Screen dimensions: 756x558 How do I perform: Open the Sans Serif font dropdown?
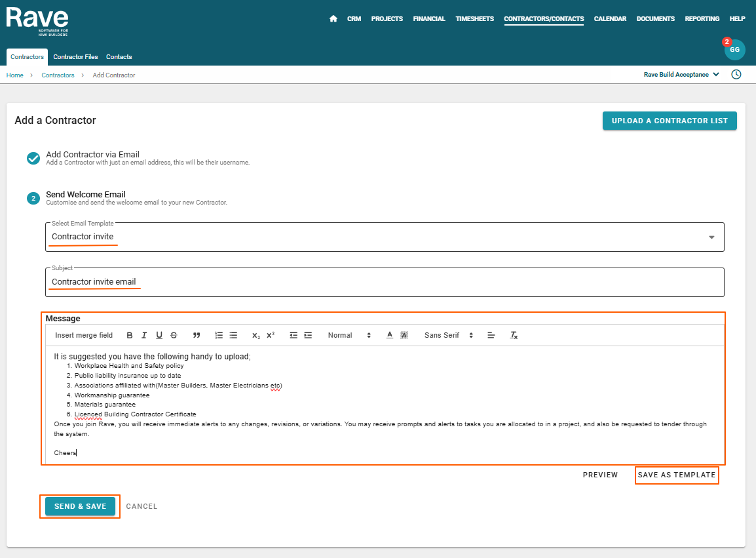(x=448, y=335)
